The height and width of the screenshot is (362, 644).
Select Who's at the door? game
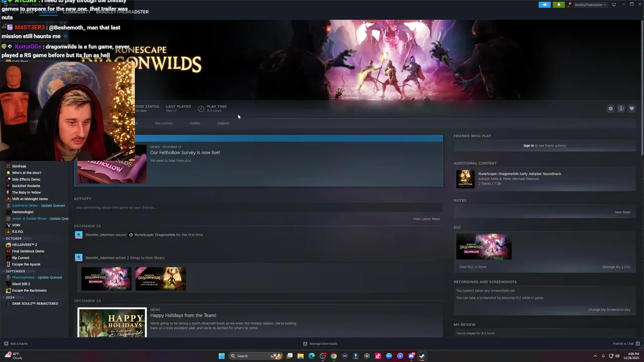(27, 173)
